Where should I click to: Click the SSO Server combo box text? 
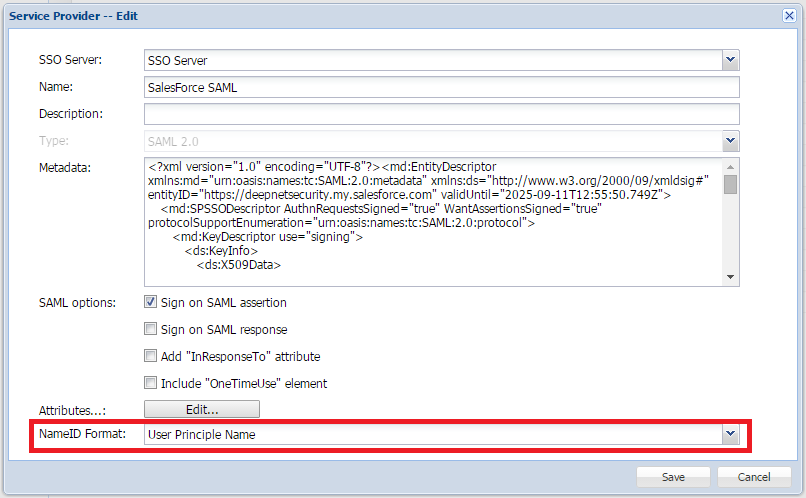coord(432,61)
